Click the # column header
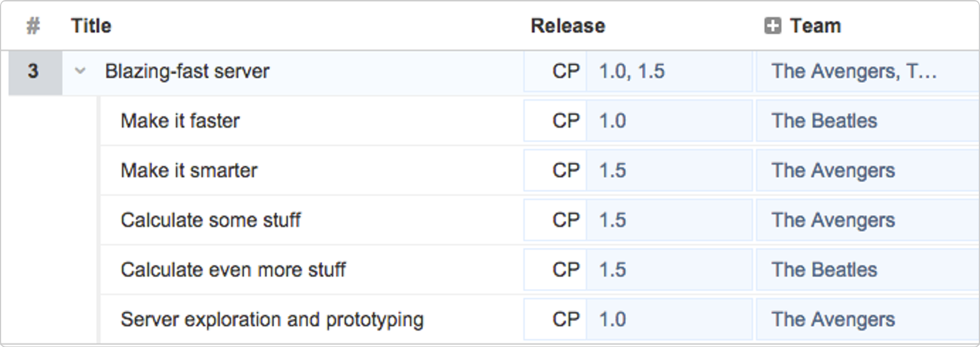This screenshot has width=980, height=347. 33,26
